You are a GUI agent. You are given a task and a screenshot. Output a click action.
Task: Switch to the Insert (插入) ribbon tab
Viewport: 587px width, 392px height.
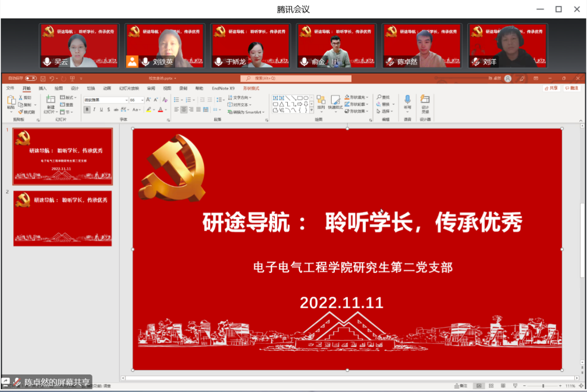coord(43,88)
